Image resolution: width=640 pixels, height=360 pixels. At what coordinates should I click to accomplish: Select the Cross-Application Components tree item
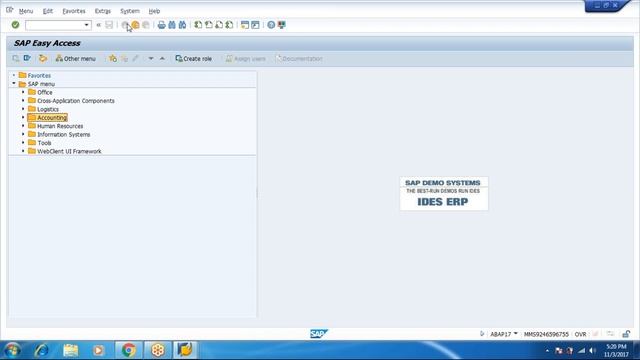pyautogui.click(x=76, y=100)
